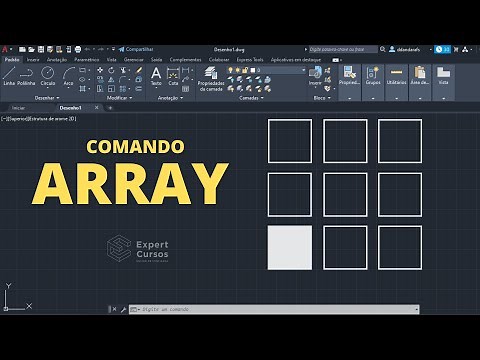This screenshot has height=360, width=480.
Task: Switch to the Saída ribbon tab
Action: 156,60
